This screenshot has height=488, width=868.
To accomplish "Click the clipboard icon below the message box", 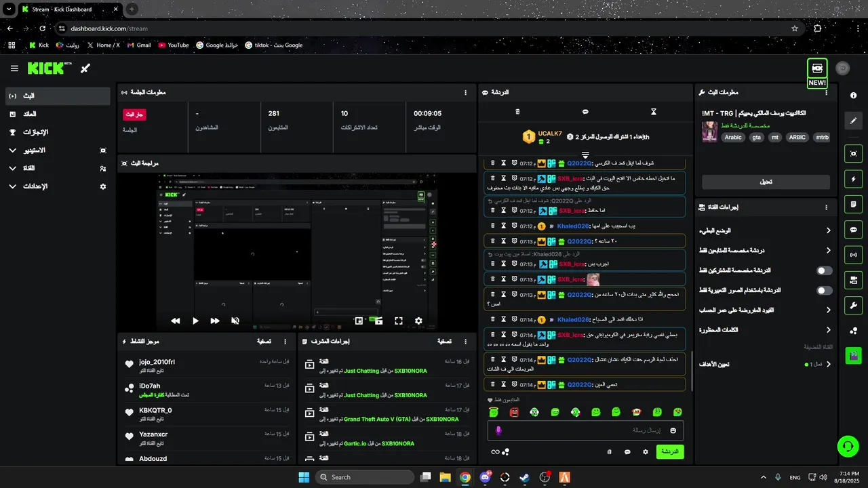I will tap(609, 451).
